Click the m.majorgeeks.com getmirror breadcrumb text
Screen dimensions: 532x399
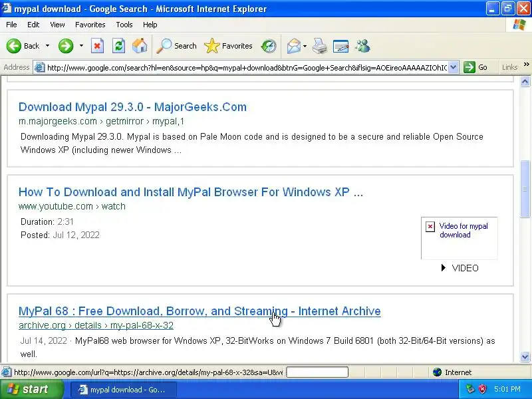pos(102,121)
